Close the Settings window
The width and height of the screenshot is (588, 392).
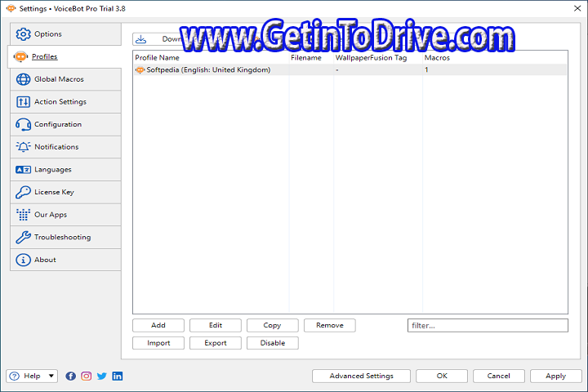tap(577, 8)
